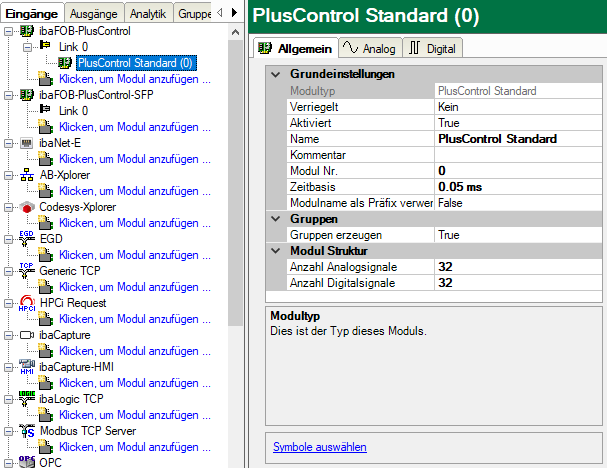This screenshot has width=607, height=468.
Task: Click the Gruppen erzeugen value True
Action: (x=518, y=235)
